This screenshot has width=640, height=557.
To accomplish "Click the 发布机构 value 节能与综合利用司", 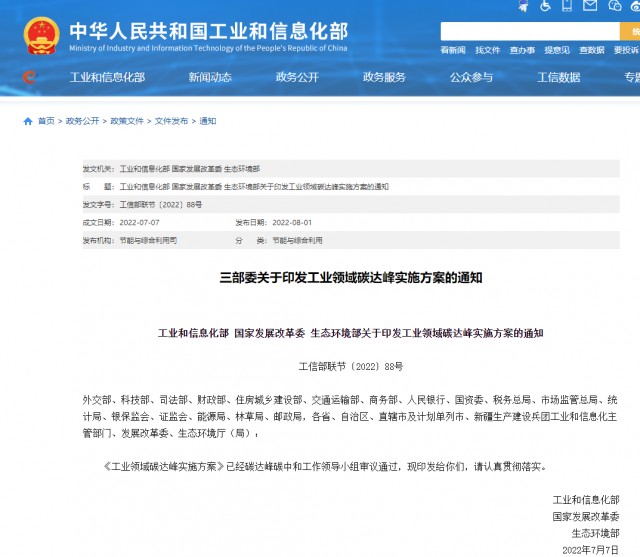I will [x=148, y=241].
